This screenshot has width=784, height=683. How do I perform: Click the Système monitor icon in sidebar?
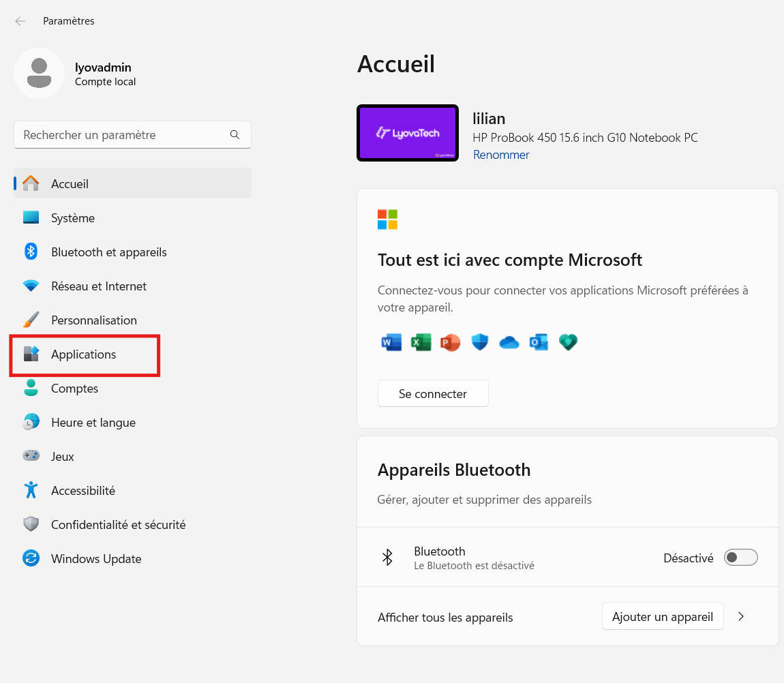(x=31, y=217)
